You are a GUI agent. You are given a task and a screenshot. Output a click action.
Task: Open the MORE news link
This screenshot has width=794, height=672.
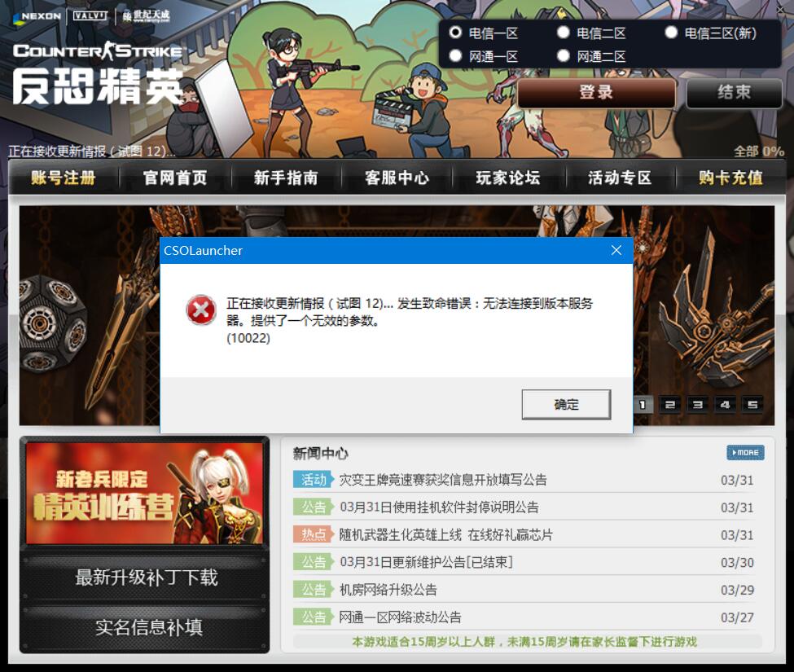[745, 453]
